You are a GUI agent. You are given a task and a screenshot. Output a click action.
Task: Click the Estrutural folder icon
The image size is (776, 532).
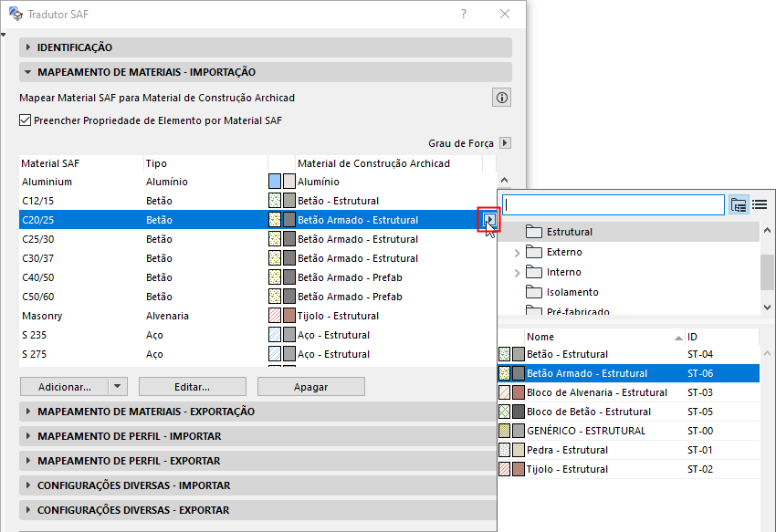[533, 232]
